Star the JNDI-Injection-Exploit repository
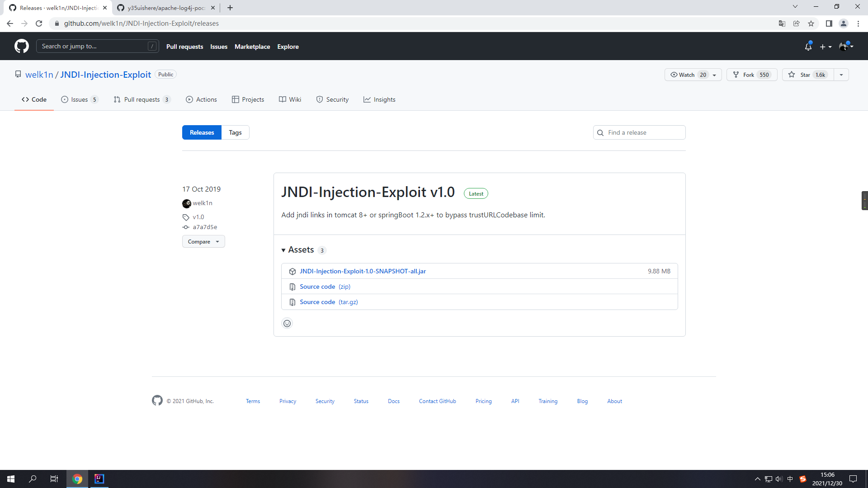The width and height of the screenshot is (868, 488). (807, 75)
